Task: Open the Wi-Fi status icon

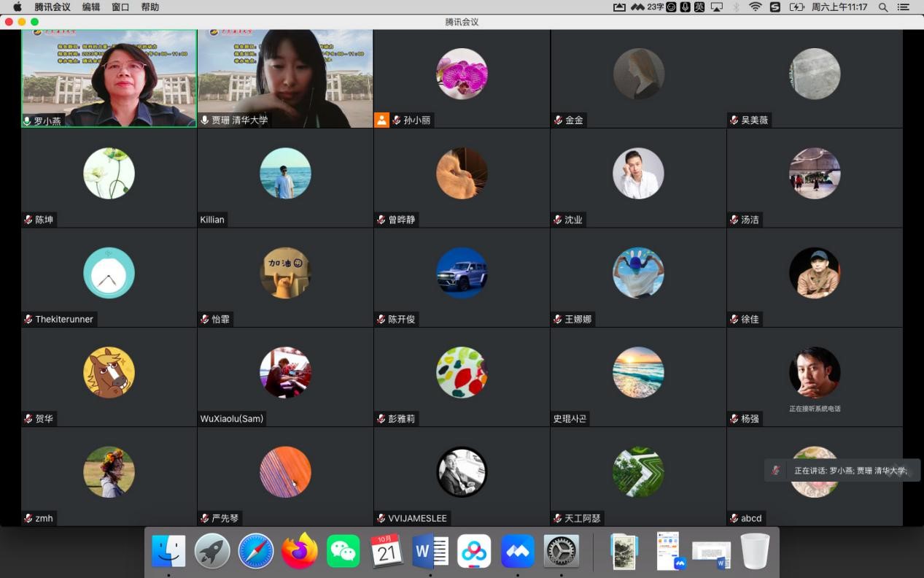Action: coord(755,7)
